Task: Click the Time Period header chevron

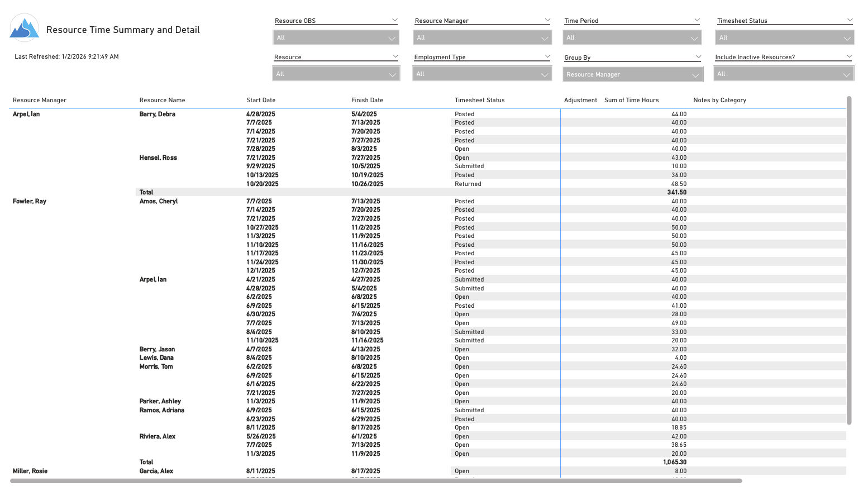Action: coord(697,20)
